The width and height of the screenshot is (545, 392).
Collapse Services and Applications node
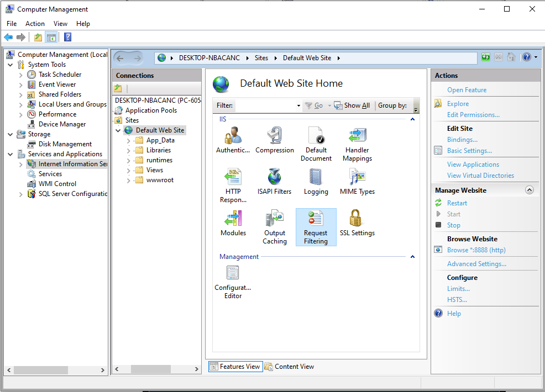pyautogui.click(x=11, y=154)
